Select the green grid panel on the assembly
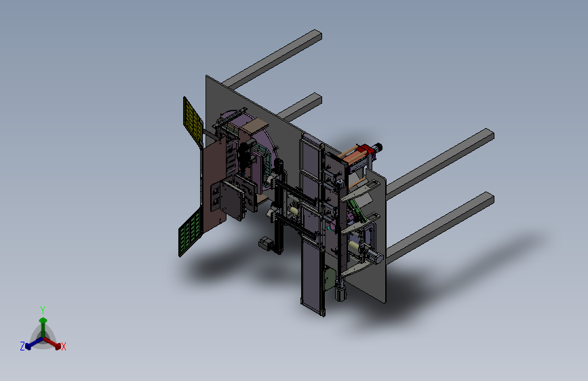Viewport: 588px width, 381px height. pos(190,233)
